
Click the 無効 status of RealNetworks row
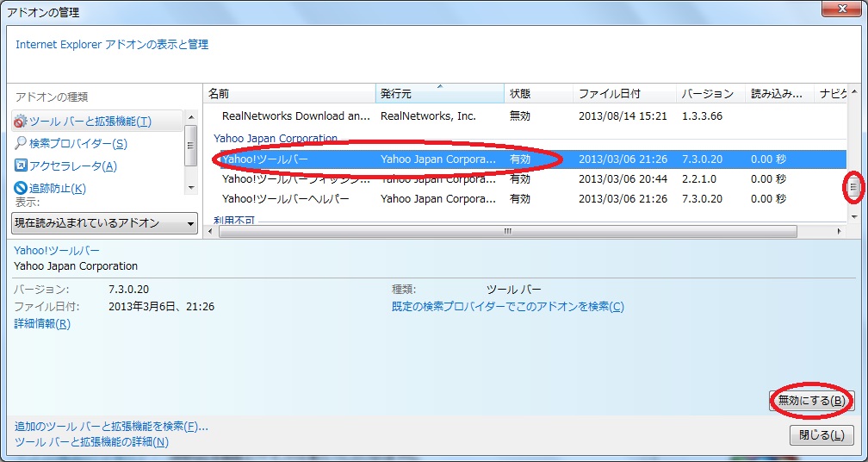pos(520,116)
